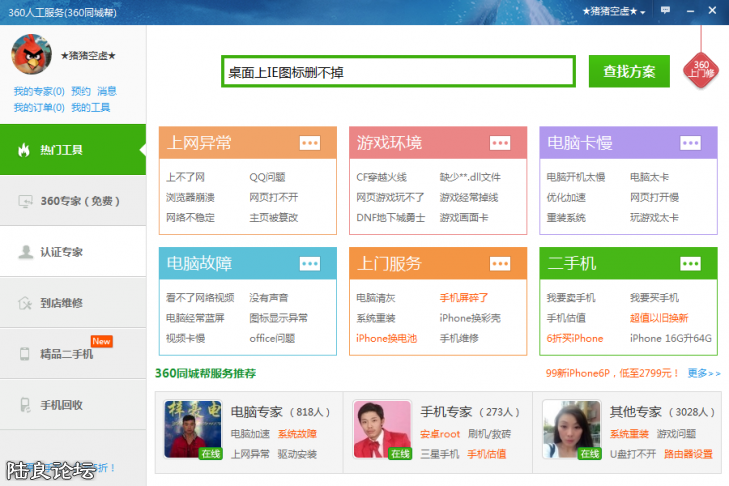Select 看不了网络视频 option
The image size is (729, 486).
200,298
